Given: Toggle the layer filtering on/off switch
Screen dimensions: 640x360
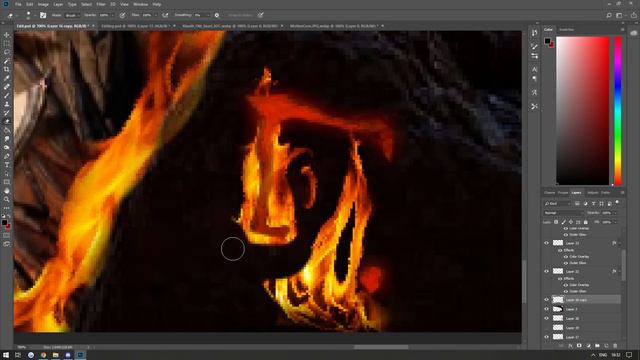Looking at the screenshot, I should pyautogui.click(x=617, y=202).
